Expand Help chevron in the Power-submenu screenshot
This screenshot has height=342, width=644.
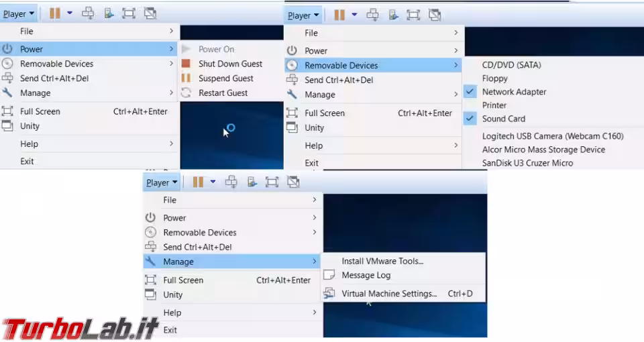point(171,144)
